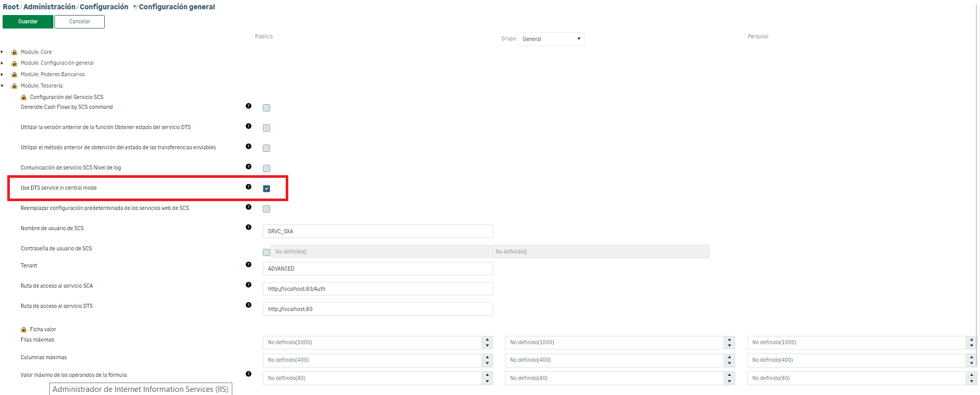Image resolution: width=980 pixels, height=395 pixels.
Task: Click the Module: Tesorería folder icon
Action: click(x=15, y=86)
